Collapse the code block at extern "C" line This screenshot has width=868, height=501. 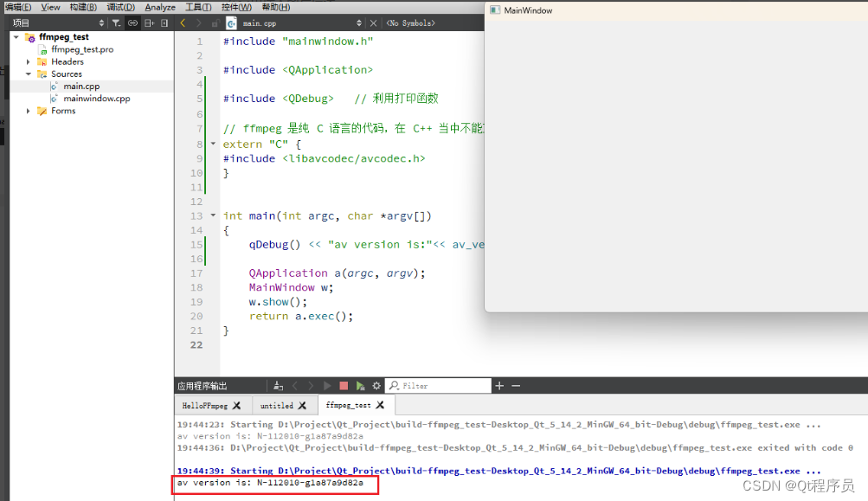(x=214, y=144)
